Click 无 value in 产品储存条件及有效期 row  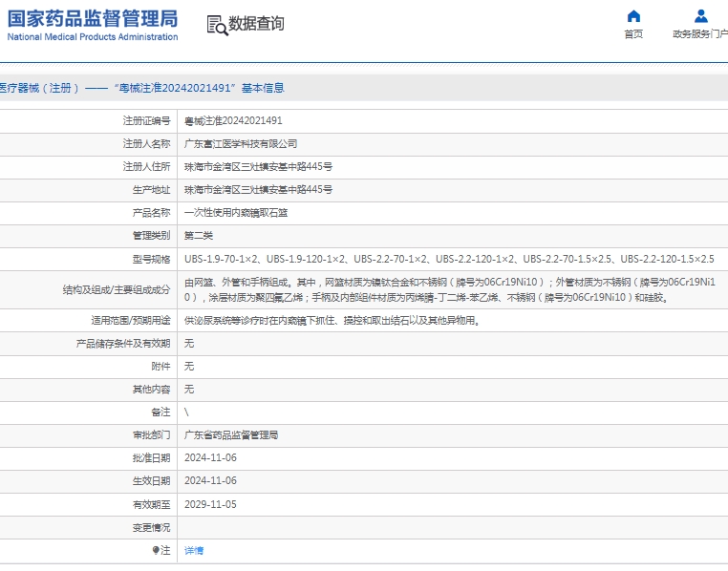[x=189, y=343]
